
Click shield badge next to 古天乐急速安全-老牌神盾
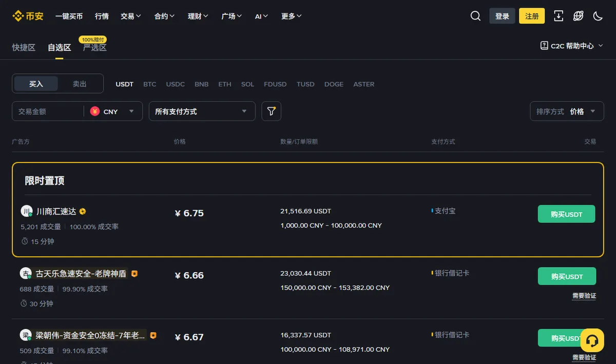point(134,274)
